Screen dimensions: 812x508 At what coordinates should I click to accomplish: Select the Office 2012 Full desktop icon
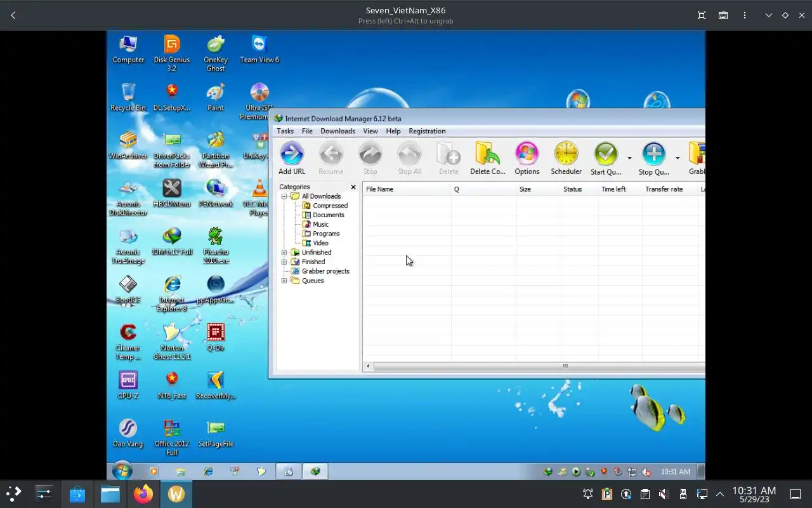pyautogui.click(x=171, y=438)
